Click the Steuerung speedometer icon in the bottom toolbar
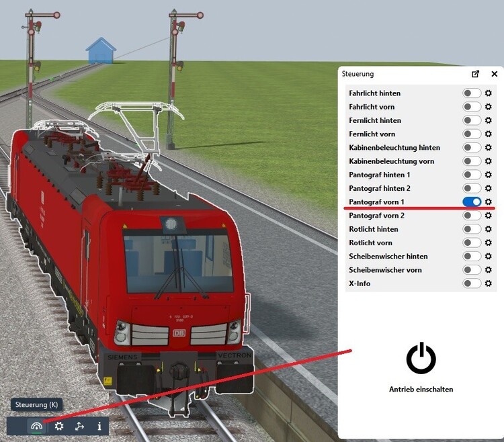Image resolution: width=504 pixels, height=442 pixels. tap(37, 427)
